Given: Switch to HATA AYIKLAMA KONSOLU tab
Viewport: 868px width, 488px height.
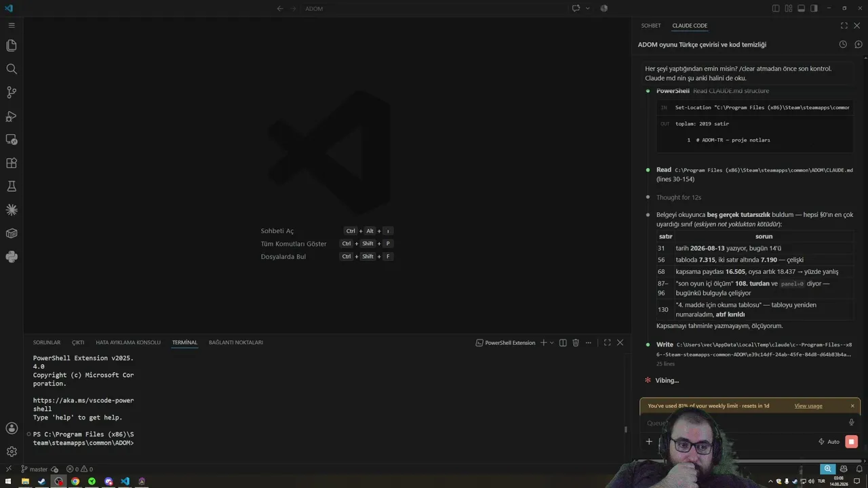Looking at the screenshot, I should tap(128, 343).
